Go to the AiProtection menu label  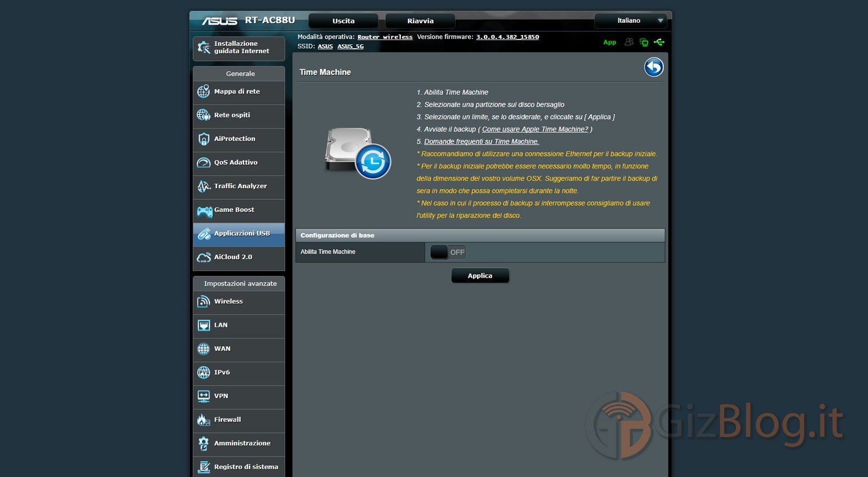coord(235,139)
